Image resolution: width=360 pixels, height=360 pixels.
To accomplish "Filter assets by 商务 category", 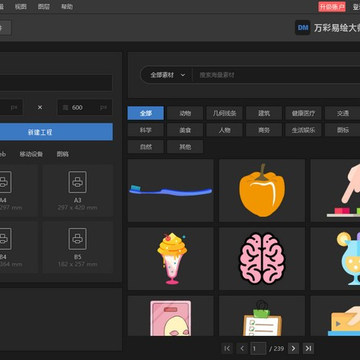I will pos(264,130).
